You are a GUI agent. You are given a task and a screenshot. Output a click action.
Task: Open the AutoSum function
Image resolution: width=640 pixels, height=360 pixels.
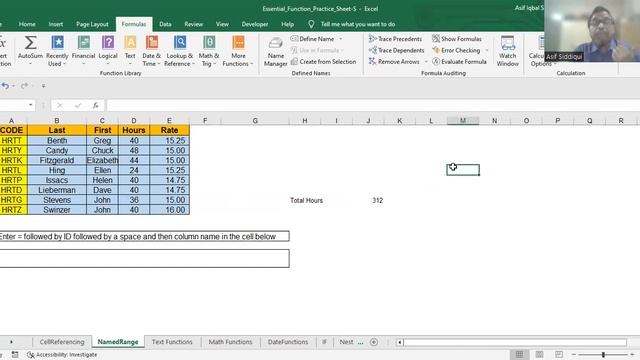30,51
